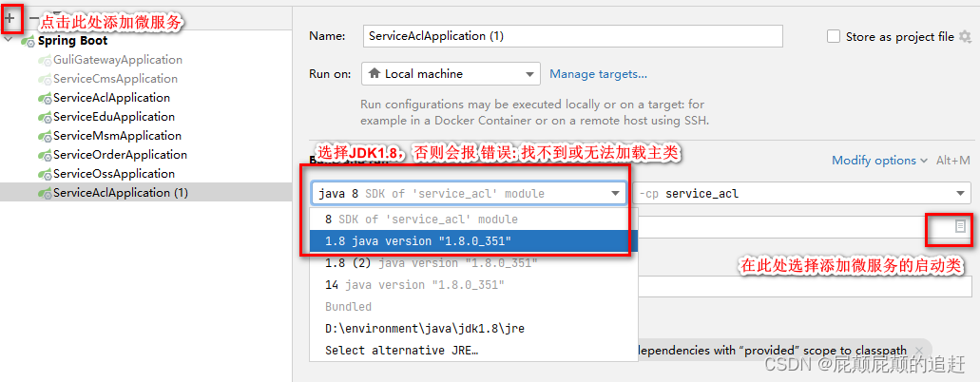Select the Spring Boot category label
Viewport: 980px width, 382px height.
(72, 41)
